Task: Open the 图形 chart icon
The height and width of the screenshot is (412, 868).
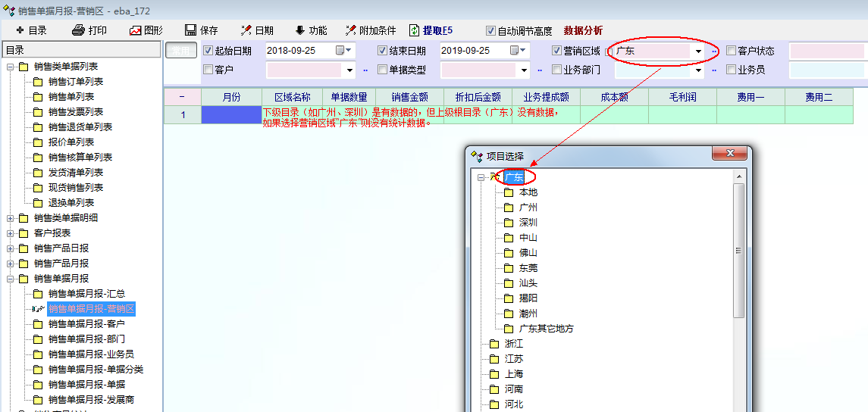Action: 136,30
